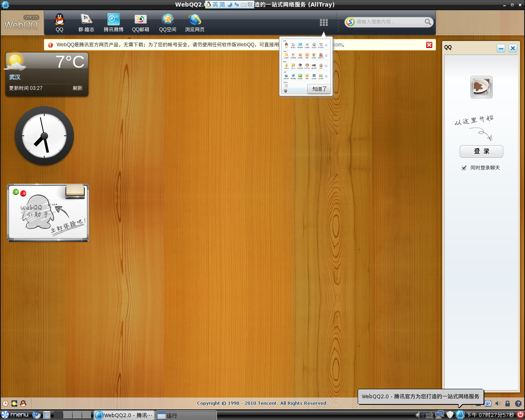Click the Copyright 1998 - 2010 Tencent text
525x420 pixels.
click(x=262, y=403)
